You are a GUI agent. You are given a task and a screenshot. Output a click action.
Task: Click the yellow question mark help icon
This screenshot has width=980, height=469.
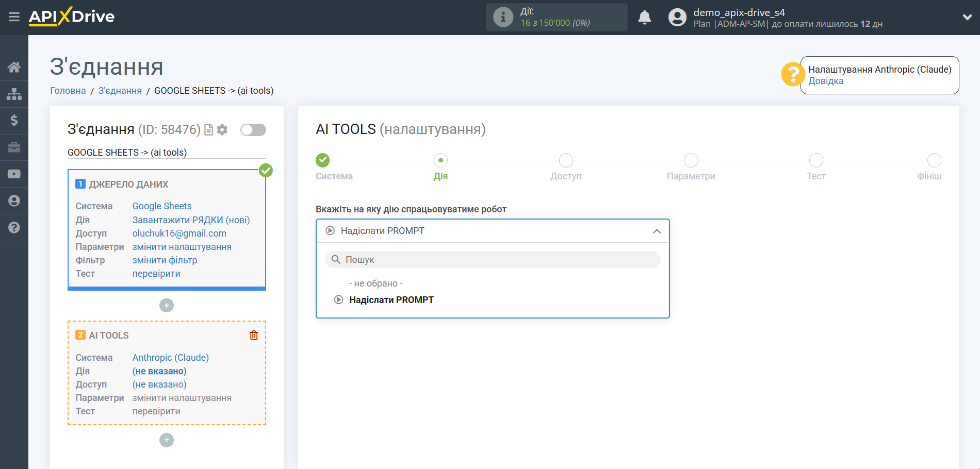(792, 75)
